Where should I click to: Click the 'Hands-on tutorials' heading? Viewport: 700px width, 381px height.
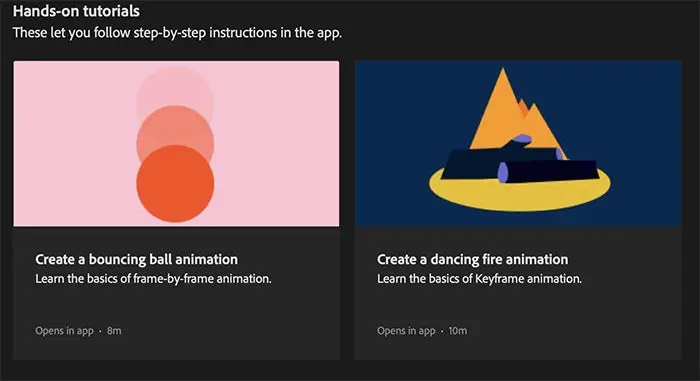coord(76,11)
